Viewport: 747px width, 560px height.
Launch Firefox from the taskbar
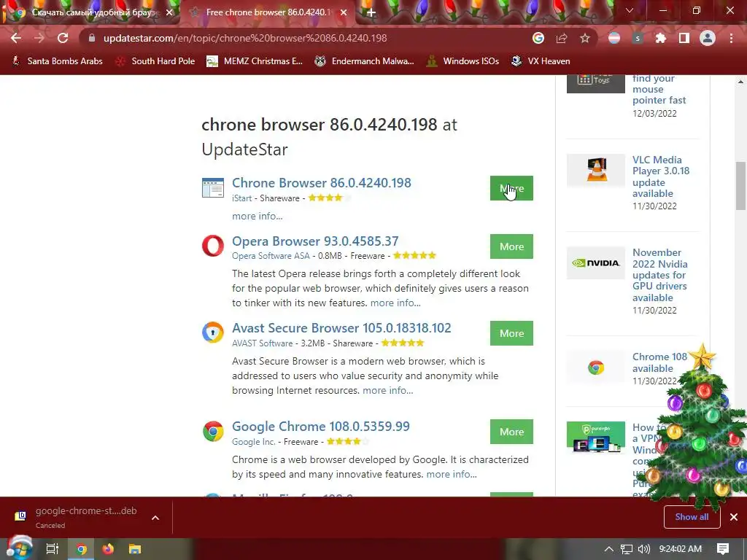click(x=108, y=549)
